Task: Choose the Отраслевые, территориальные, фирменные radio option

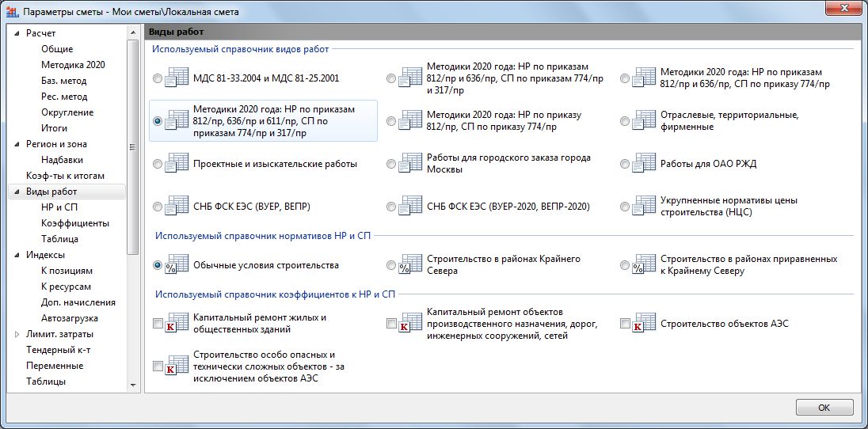Action: click(625, 120)
